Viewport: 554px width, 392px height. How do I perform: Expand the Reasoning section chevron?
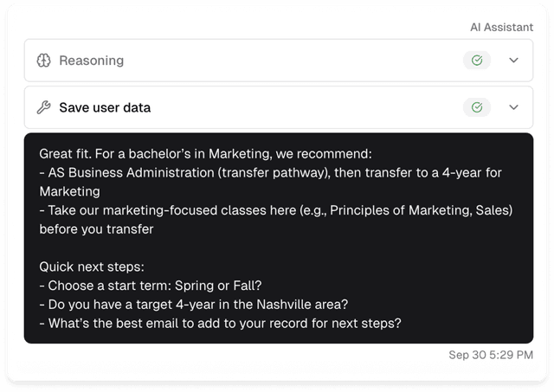(513, 61)
